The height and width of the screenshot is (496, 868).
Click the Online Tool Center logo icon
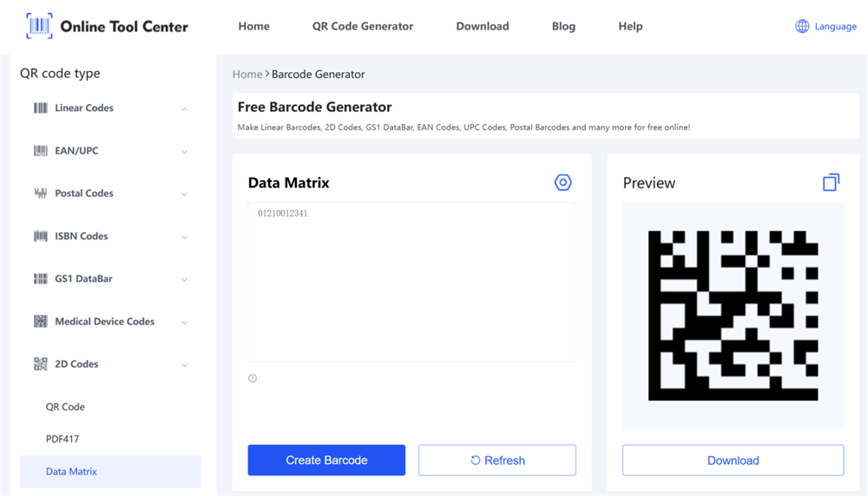39,26
